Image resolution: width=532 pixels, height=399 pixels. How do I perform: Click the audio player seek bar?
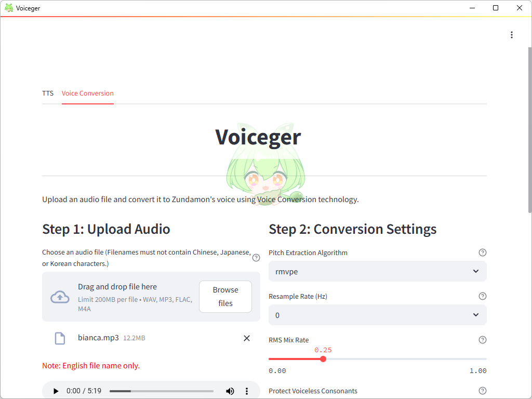[x=162, y=391]
